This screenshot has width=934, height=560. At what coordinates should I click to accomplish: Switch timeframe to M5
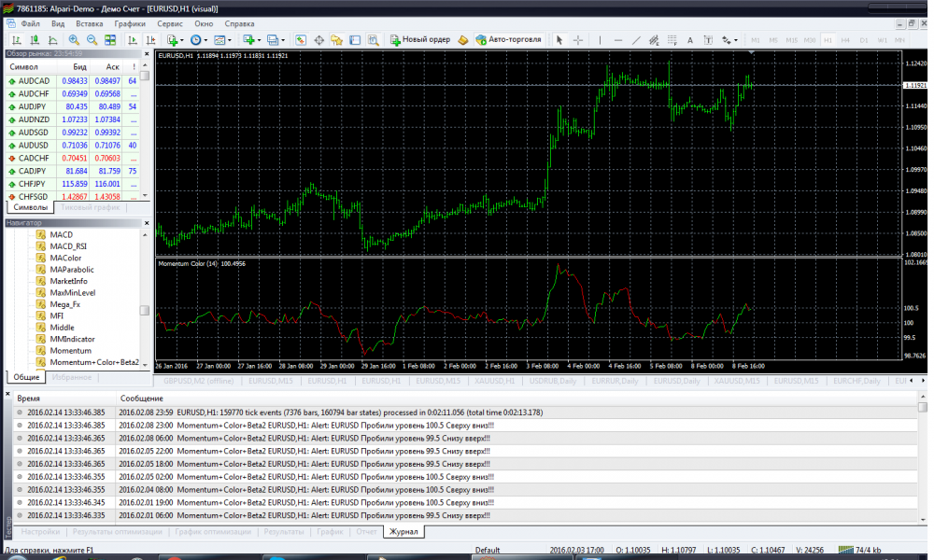(x=773, y=40)
